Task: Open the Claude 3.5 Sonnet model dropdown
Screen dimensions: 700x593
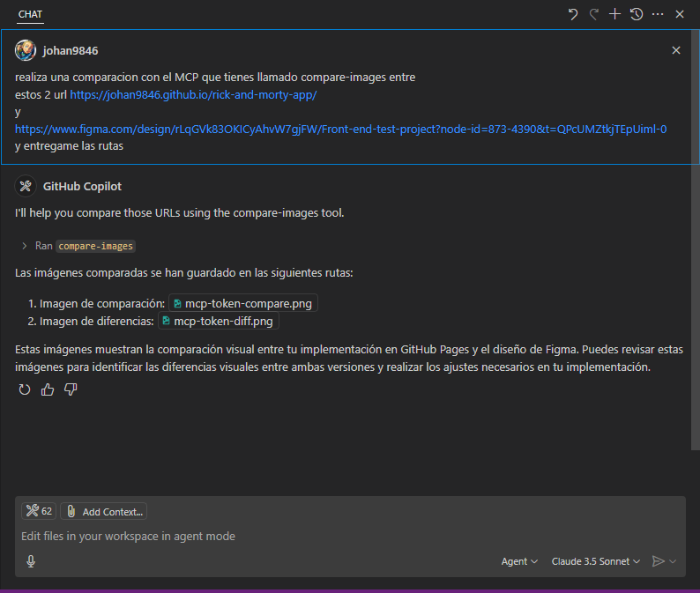Action: 596,561
